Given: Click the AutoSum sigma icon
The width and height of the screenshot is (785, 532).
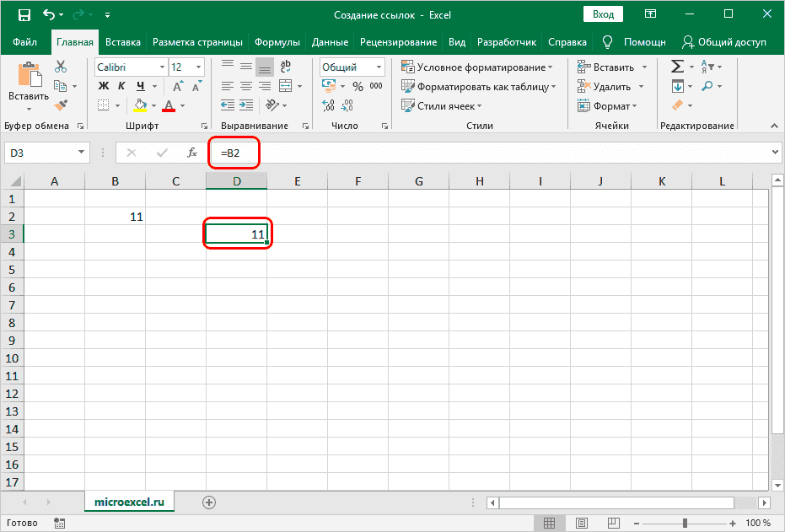Looking at the screenshot, I should [677, 67].
